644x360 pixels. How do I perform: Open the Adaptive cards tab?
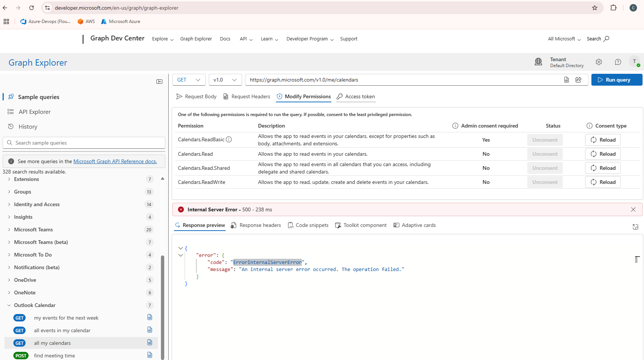(415, 225)
